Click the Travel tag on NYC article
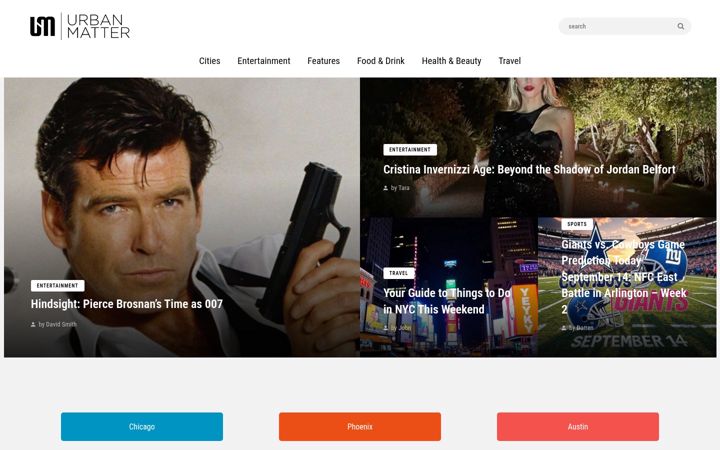This screenshot has width=720, height=450. [399, 273]
